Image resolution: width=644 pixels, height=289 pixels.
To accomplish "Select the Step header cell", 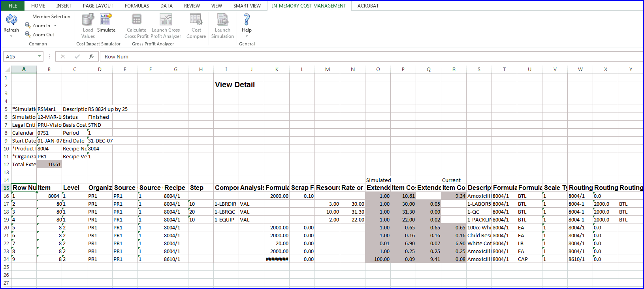I will click(x=201, y=188).
